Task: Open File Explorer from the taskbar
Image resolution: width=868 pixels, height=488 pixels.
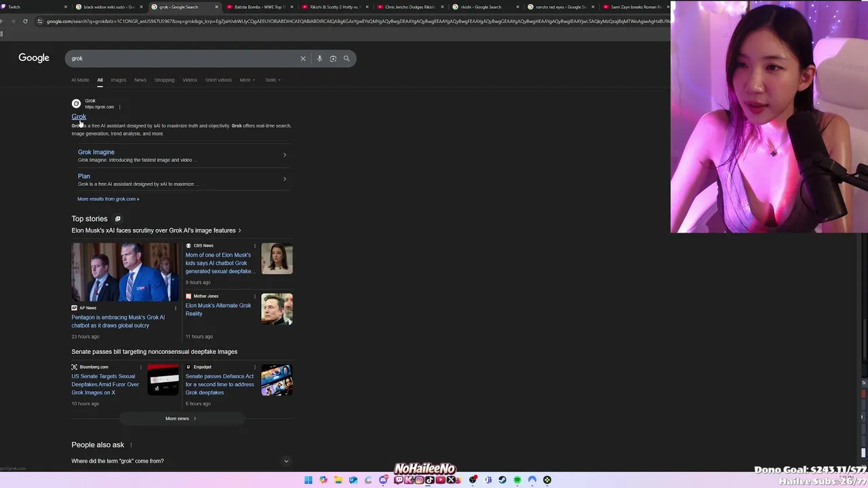Action: pyautogui.click(x=338, y=480)
